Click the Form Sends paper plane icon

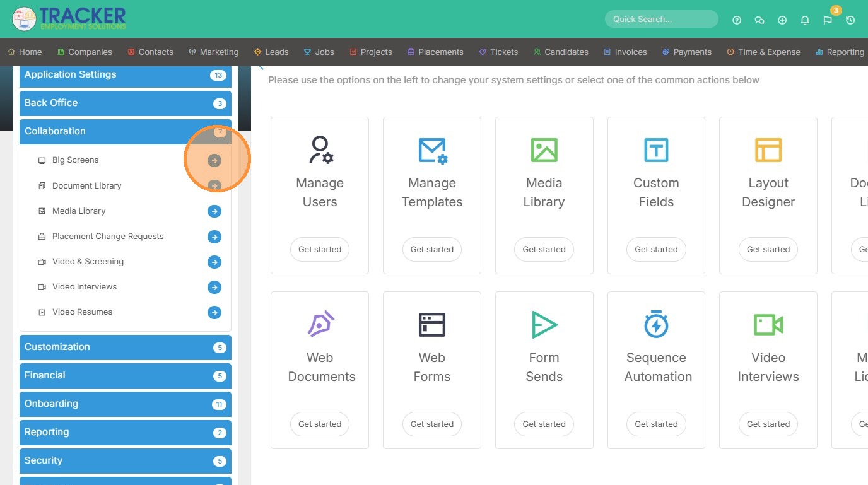pos(544,325)
